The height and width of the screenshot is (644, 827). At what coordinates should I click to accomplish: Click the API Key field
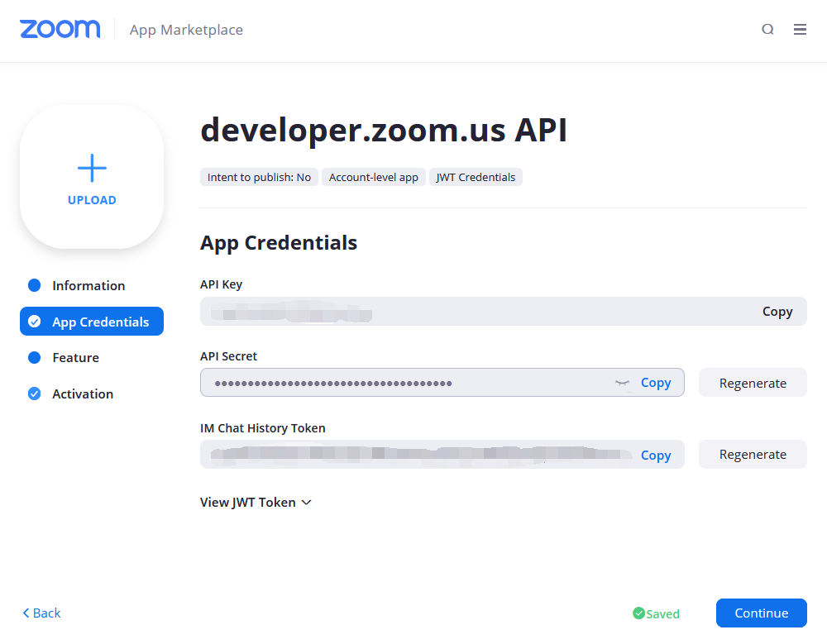pyautogui.click(x=503, y=311)
